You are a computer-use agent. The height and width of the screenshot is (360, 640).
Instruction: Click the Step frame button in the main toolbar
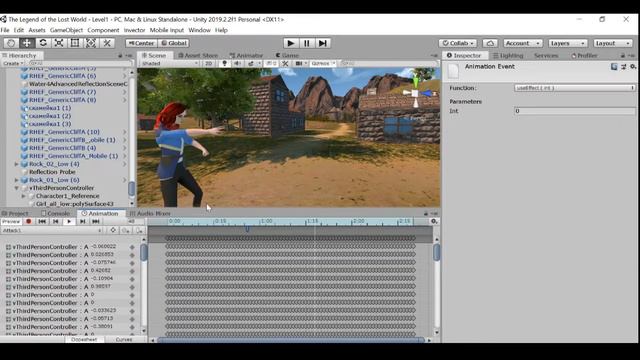(322, 43)
